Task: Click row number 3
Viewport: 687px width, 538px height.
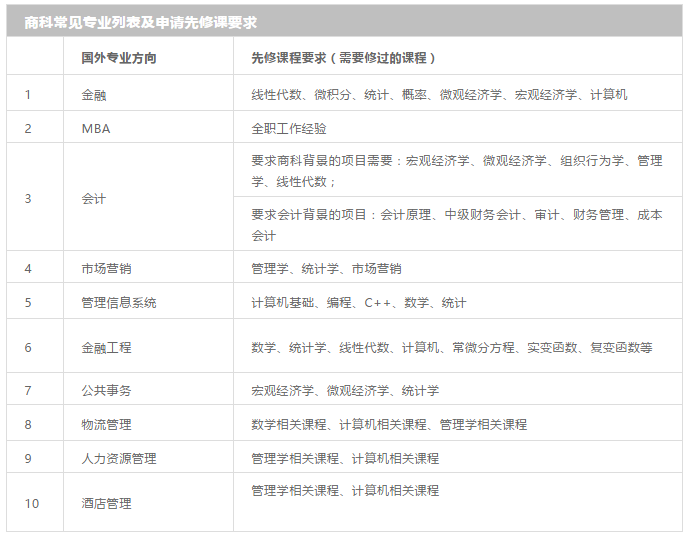Action: [x=28, y=198]
